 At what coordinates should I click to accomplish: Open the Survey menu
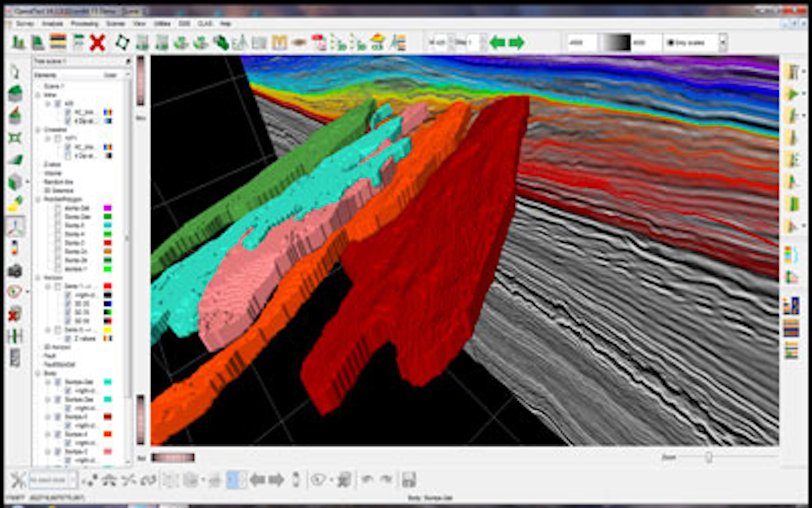25,24
